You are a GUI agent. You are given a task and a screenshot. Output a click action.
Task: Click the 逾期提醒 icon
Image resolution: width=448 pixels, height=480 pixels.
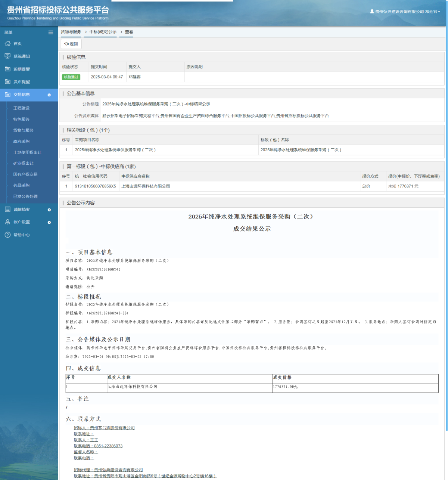tap(7, 69)
